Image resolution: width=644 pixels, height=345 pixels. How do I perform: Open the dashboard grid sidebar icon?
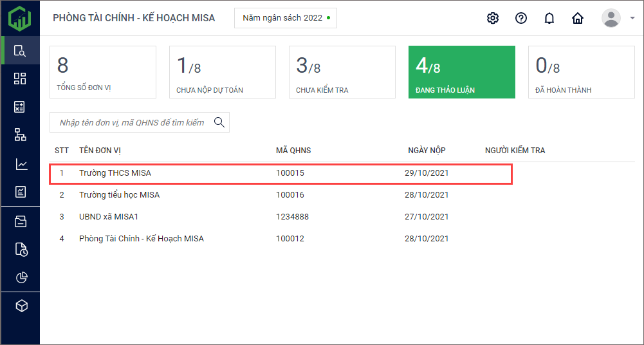(20, 79)
